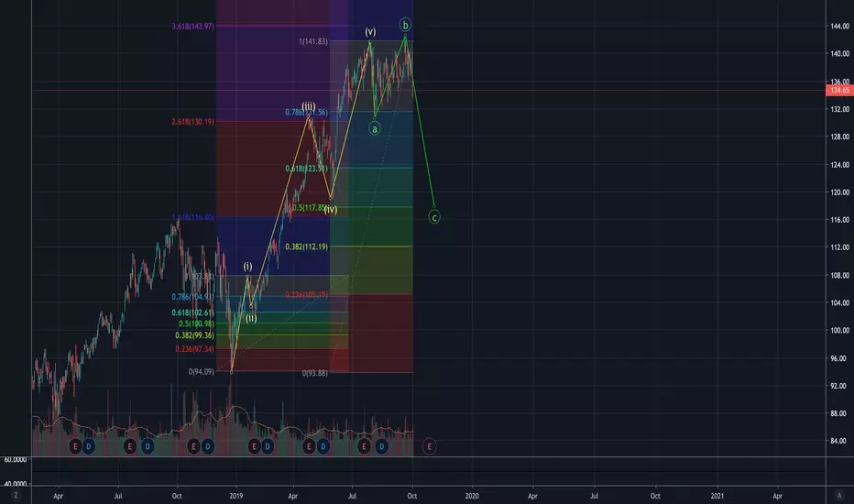
Task: Open the dividend D marker following Jul 2019
Action: [x=382, y=447]
